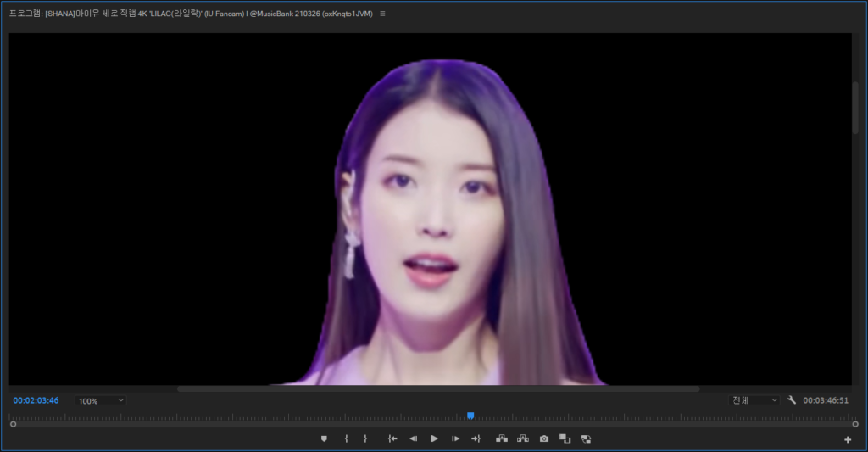Click the duration timecode 00:03:46:51
This screenshot has width=868, height=452.
pos(826,400)
